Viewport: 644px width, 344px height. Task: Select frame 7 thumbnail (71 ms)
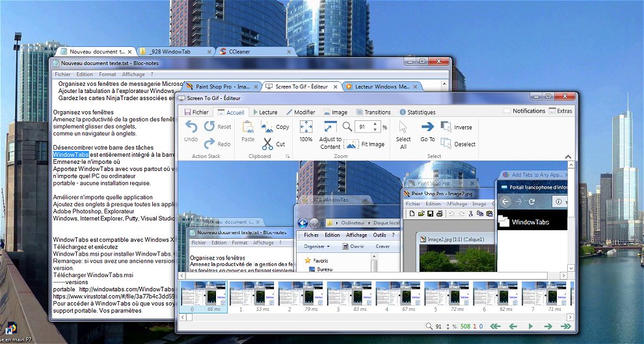(x=544, y=297)
